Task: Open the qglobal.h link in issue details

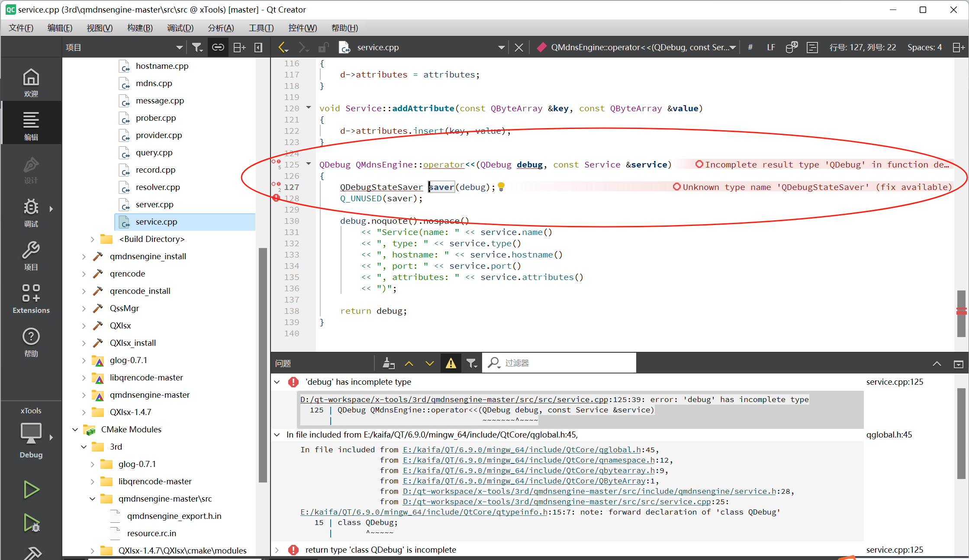Action: point(522,450)
